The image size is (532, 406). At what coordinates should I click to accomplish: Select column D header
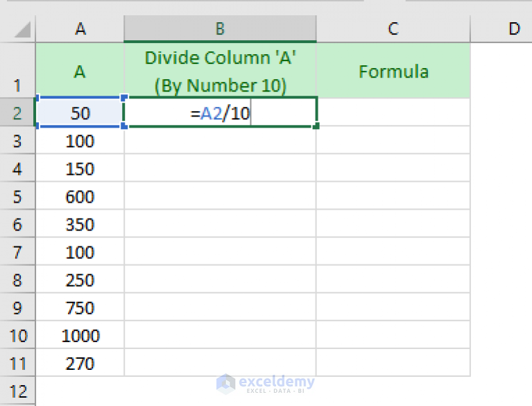click(501, 29)
